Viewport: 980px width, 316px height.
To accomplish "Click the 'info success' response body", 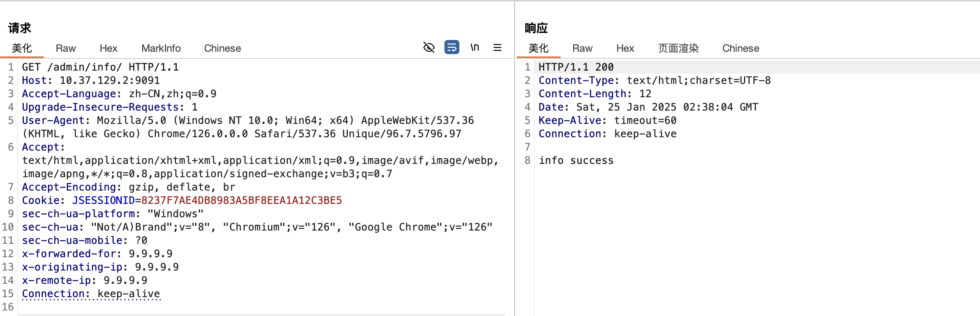I will click(x=576, y=160).
